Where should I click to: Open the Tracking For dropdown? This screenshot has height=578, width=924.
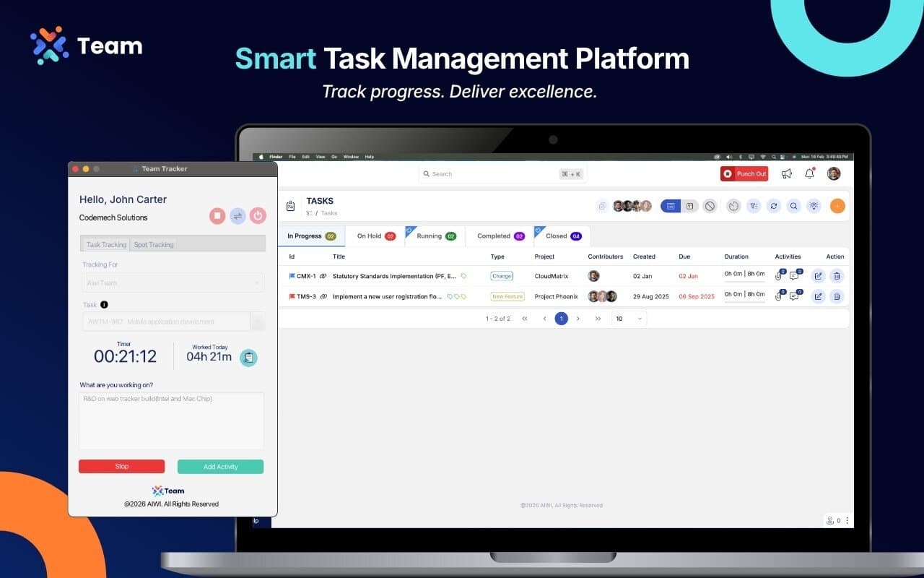coord(172,282)
